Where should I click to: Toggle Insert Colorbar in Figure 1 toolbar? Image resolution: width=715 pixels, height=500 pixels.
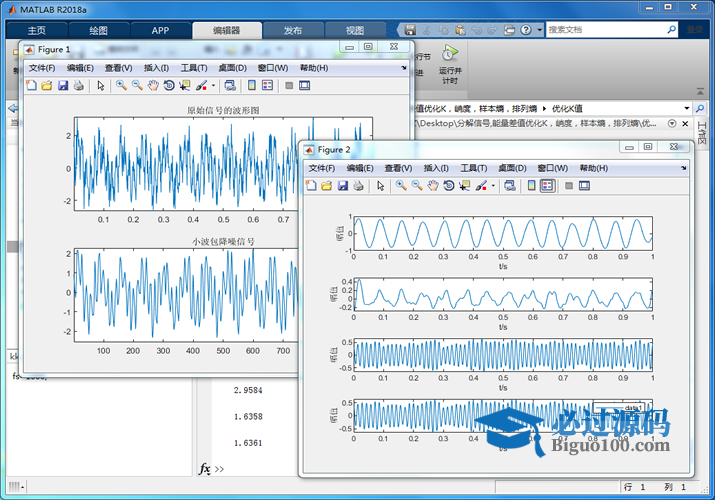point(252,86)
